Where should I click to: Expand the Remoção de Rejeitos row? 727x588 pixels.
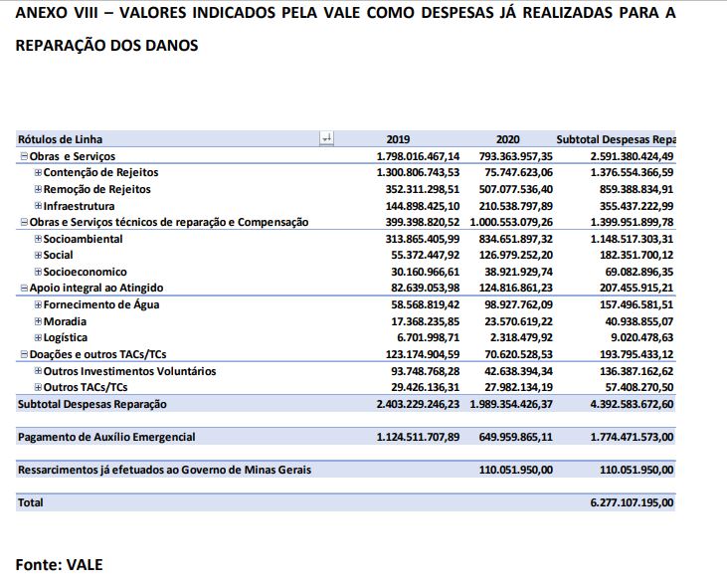click(x=39, y=189)
